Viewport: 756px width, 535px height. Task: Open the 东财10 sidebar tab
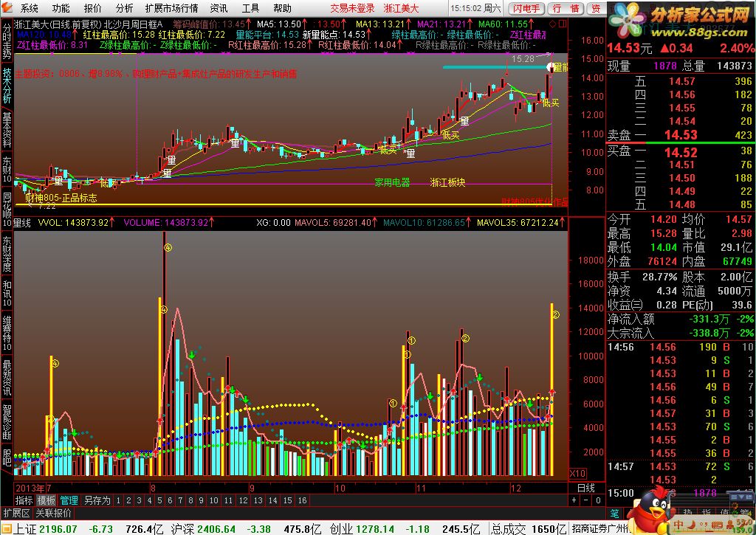(x=7, y=169)
